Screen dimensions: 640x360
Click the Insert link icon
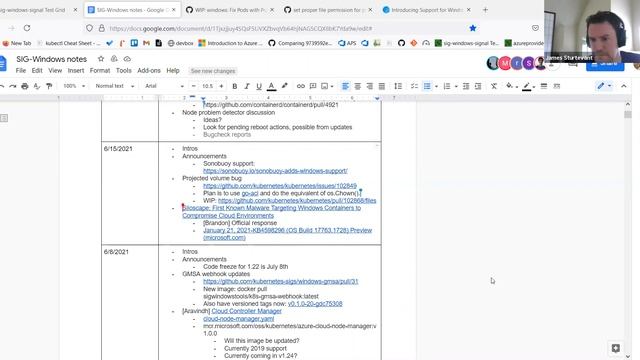(301, 86)
